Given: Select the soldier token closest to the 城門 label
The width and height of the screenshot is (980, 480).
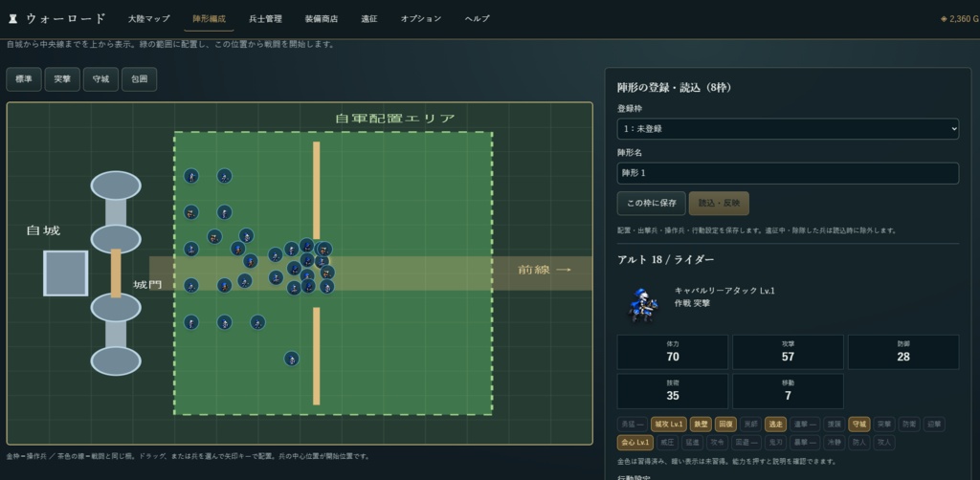Looking at the screenshot, I should point(191,285).
